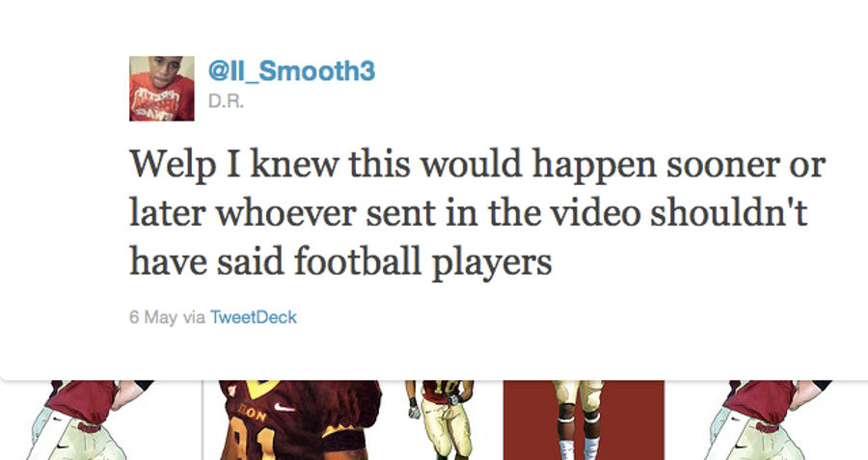Open the maroon Elon jersey photo
The image size is (868, 460).
[x=300, y=419]
